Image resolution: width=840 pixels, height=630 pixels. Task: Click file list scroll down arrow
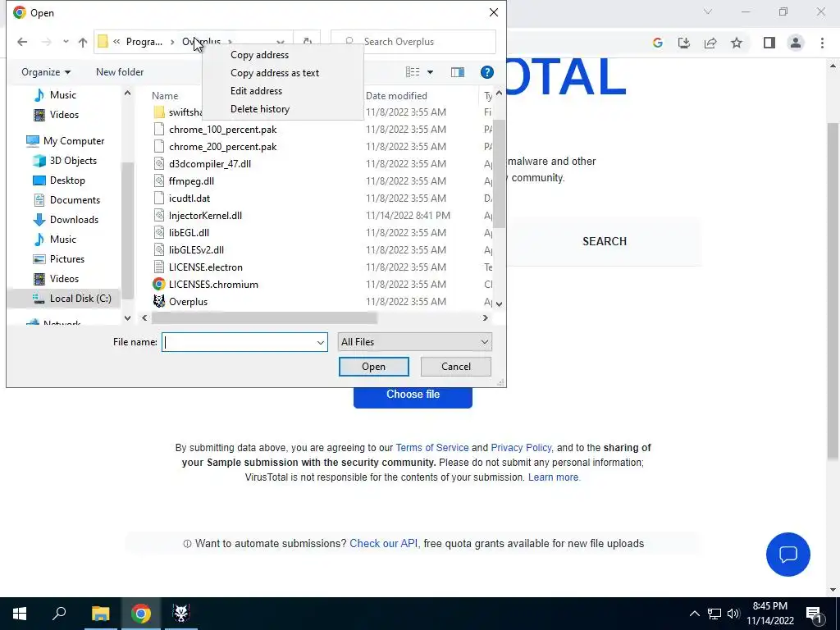coord(499,304)
